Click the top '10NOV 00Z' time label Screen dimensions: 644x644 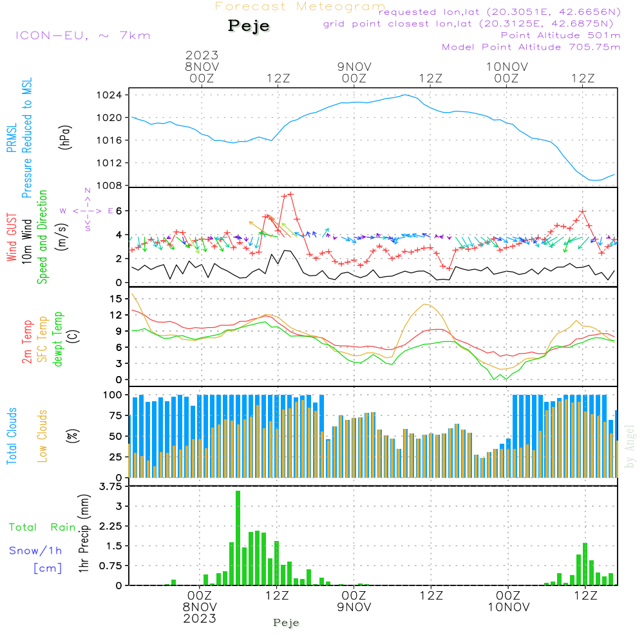[507, 72]
